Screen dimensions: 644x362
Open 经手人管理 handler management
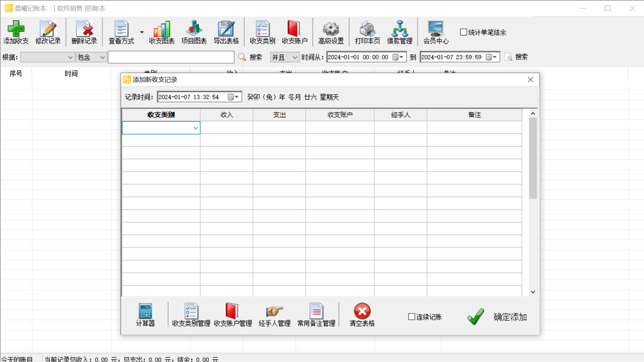pyautogui.click(x=274, y=315)
